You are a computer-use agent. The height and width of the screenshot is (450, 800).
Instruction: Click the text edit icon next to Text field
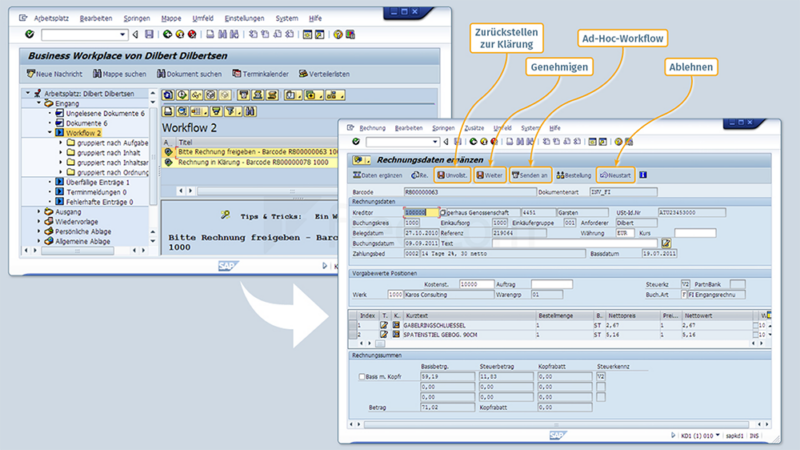pos(666,243)
